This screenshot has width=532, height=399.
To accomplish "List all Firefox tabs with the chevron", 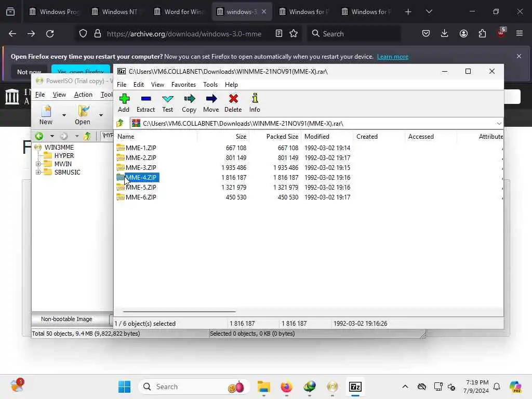I will pyautogui.click(x=429, y=11).
